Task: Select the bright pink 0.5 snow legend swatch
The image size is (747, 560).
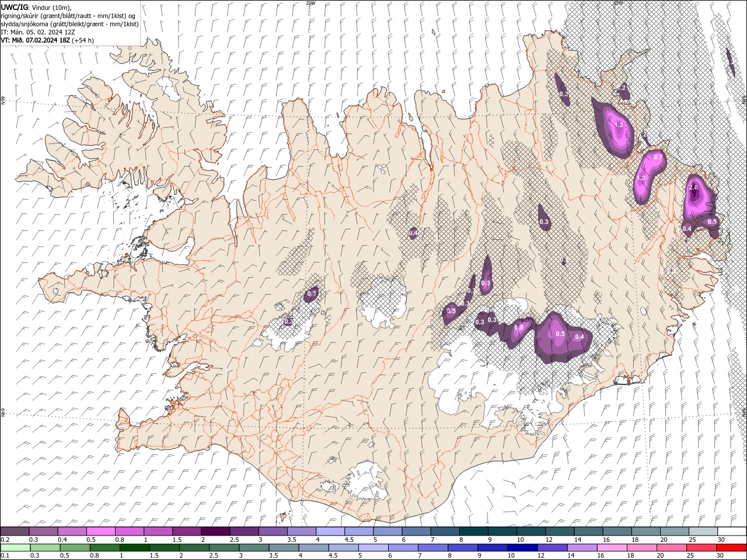Action: point(100,531)
